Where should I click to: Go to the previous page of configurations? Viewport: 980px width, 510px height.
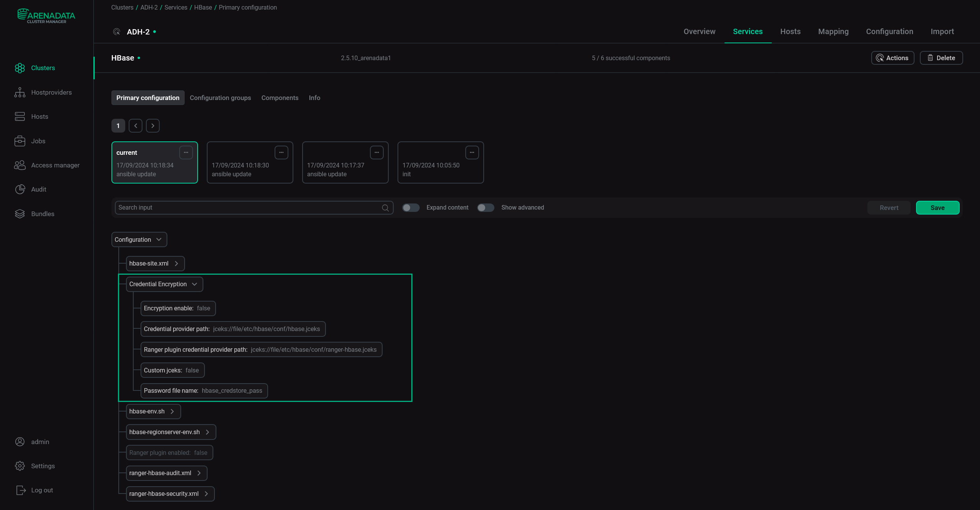[136, 126]
